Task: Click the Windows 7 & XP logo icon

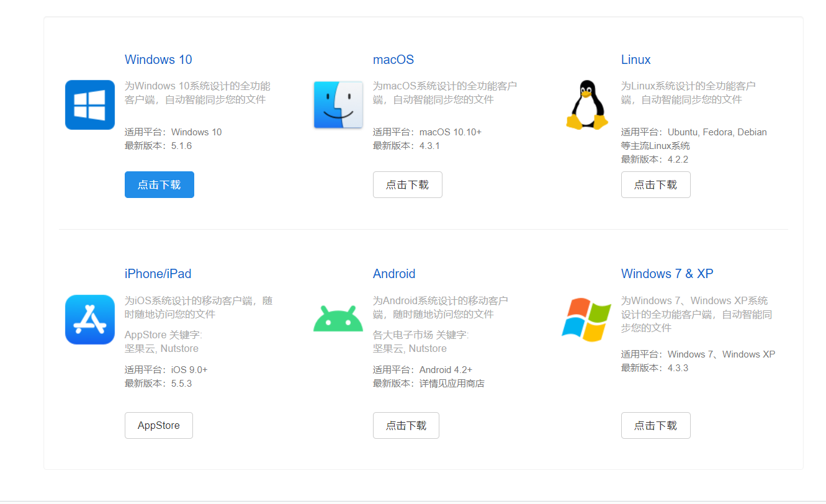Action: (x=586, y=319)
